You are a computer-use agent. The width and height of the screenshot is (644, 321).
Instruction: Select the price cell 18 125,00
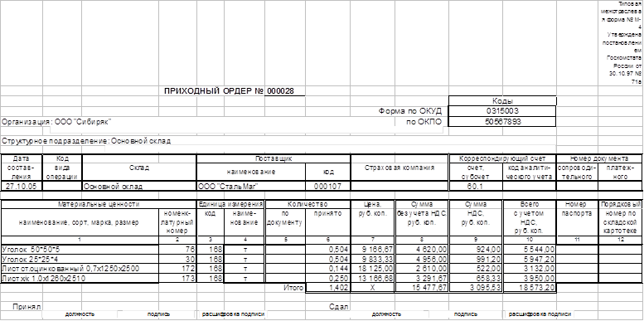pos(372,269)
